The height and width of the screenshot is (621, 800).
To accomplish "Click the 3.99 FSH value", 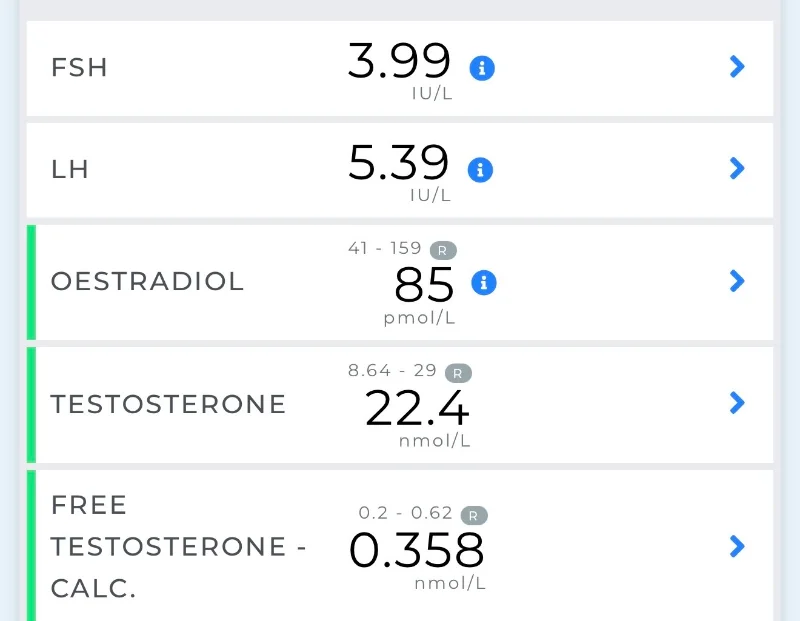I will coord(399,61).
